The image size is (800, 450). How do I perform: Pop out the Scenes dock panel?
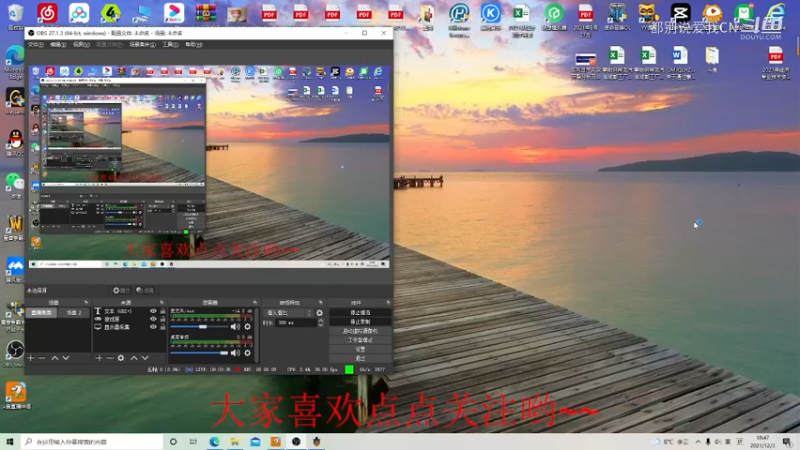click(86, 303)
